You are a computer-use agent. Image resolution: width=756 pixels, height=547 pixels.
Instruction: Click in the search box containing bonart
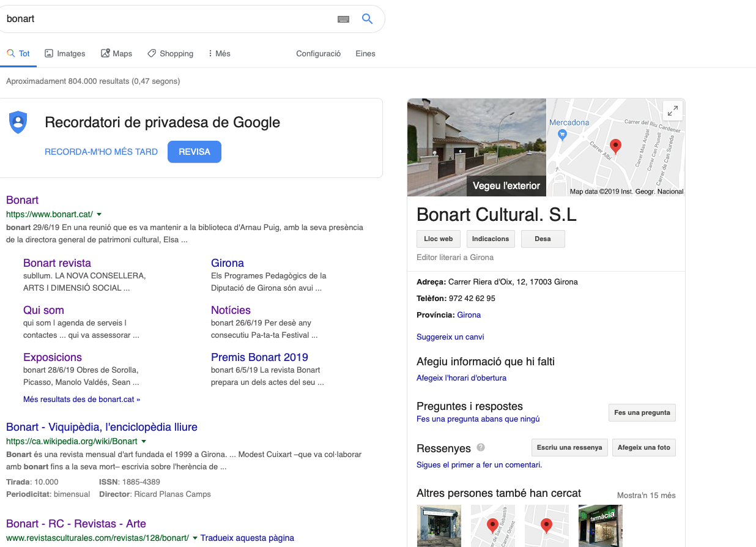pyautogui.click(x=165, y=19)
